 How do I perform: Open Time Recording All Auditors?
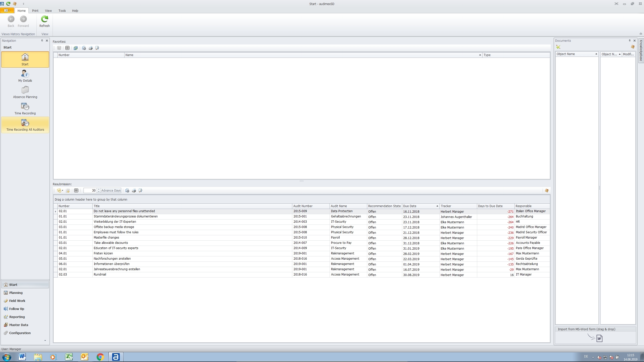point(25,125)
